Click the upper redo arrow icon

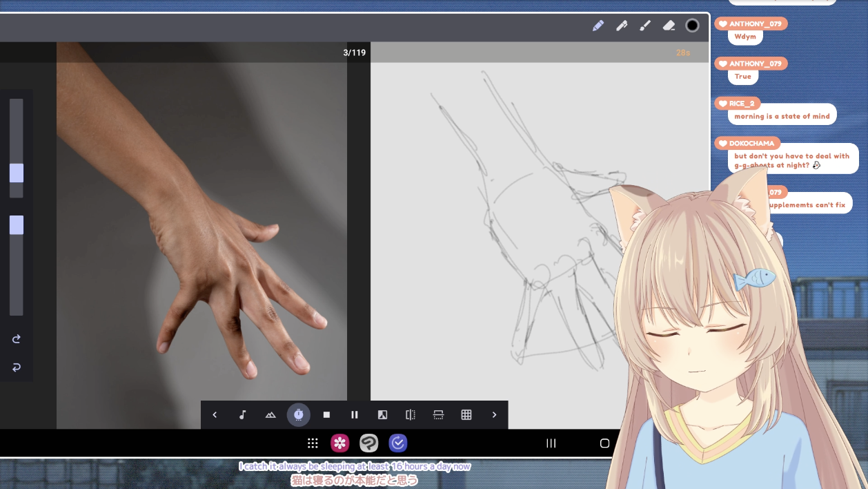pos(17,339)
